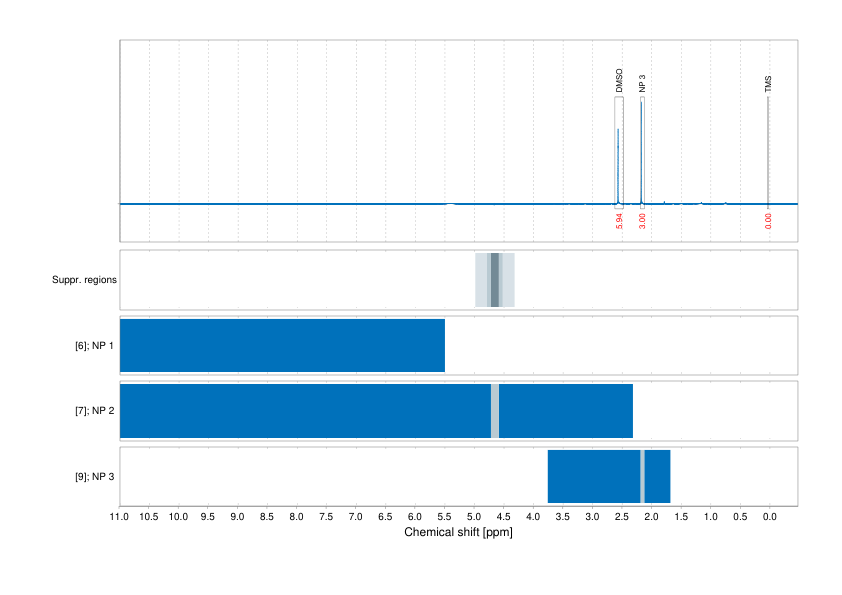Image resolution: width=842 pixels, height=595 pixels.
Task: Select the NP 3 peak marker
Action: tap(641, 150)
